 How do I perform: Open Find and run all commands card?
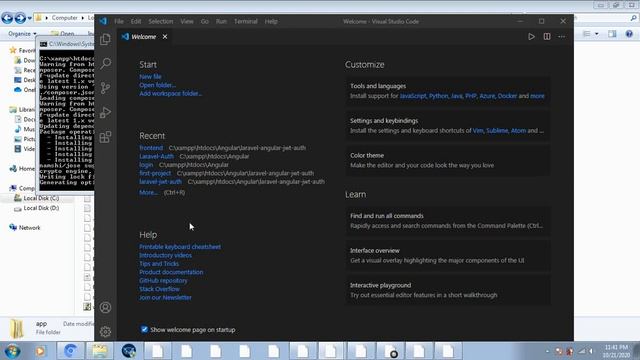(x=447, y=221)
